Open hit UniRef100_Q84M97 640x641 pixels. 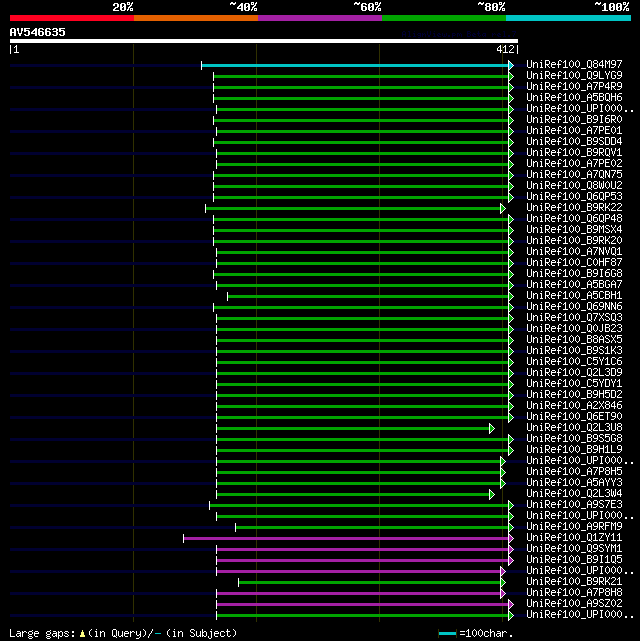[x=574, y=65]
